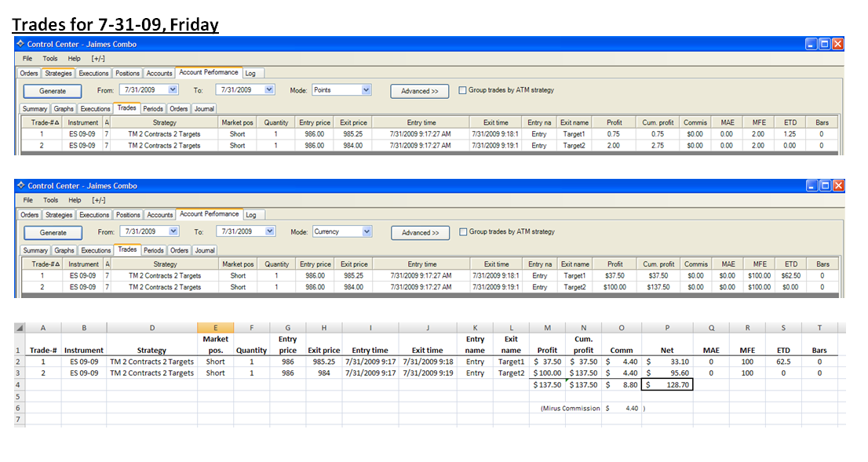Open the Graphs sub-tab in upper window
This screenshot has width=868, height=462.
pyautogui.click(x=64, y=109)
